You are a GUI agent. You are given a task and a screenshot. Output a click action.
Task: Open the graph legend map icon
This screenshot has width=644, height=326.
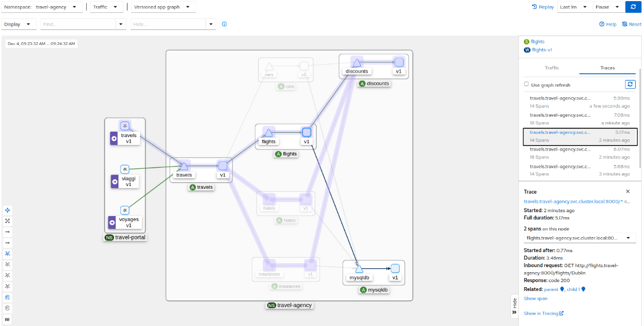7,319
